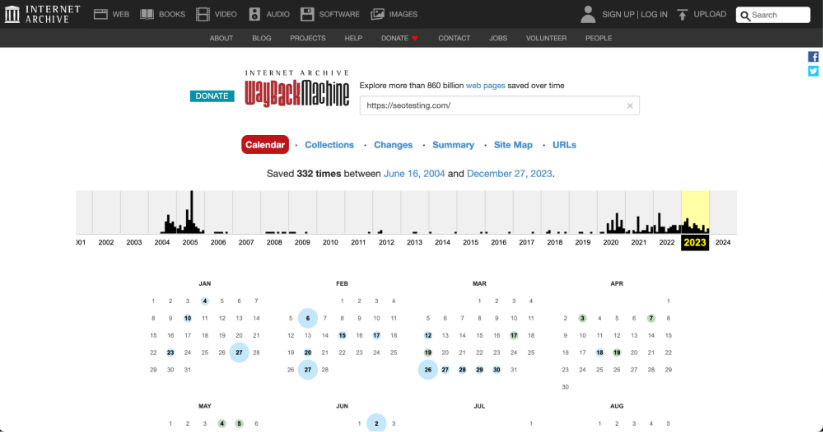Select year 2020 on the timeline
This screenshot has height=432, width=823.
coord(610,243)
